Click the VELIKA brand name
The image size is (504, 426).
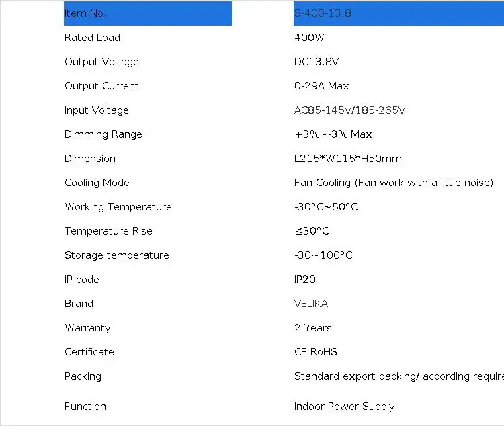click(311, 304)
